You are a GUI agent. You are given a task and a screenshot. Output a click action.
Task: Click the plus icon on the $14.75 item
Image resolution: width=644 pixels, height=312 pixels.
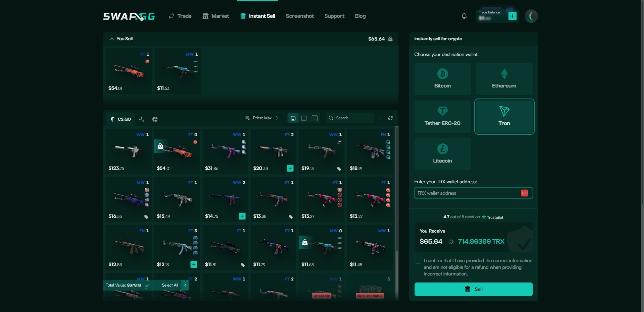(x=242, y=216)
